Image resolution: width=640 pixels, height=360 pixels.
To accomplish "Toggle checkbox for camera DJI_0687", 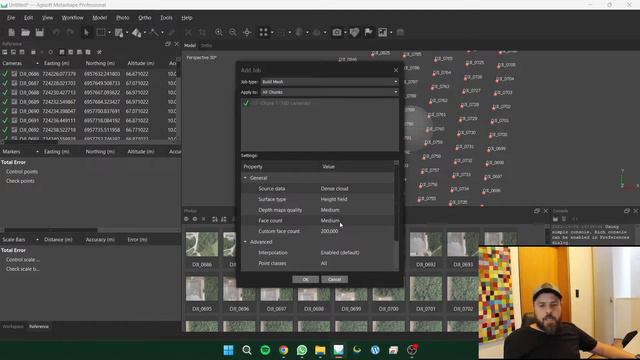I will pos(5,83).
